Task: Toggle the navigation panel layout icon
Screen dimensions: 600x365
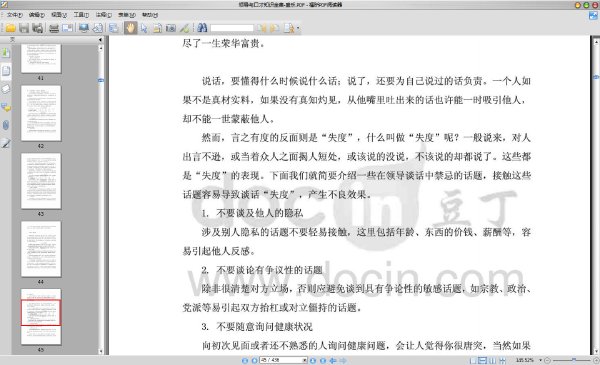Action: [x=114, y=28]
